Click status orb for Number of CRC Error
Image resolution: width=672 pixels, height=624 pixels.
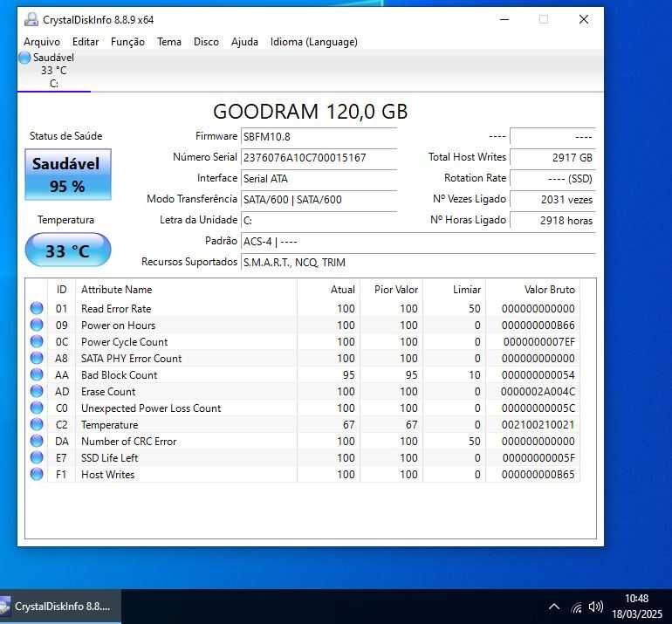(x=37, y=441)
